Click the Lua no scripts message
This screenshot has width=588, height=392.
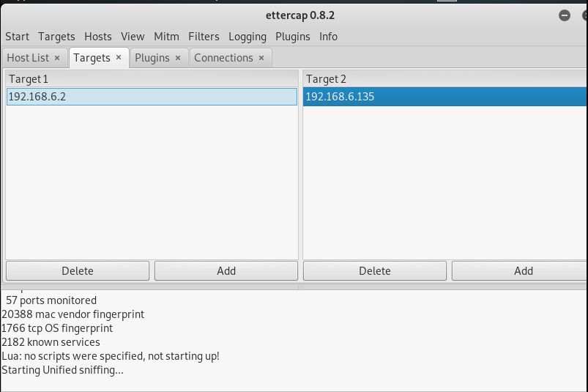pyautogui.click(x=111, y=356)
